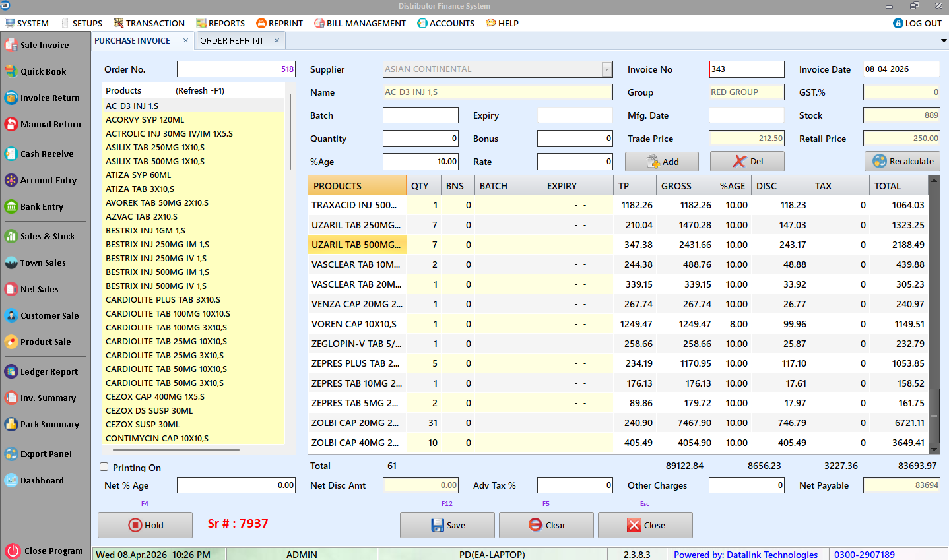Click the Hold button
949x560 pixels.
pos(145,525)
